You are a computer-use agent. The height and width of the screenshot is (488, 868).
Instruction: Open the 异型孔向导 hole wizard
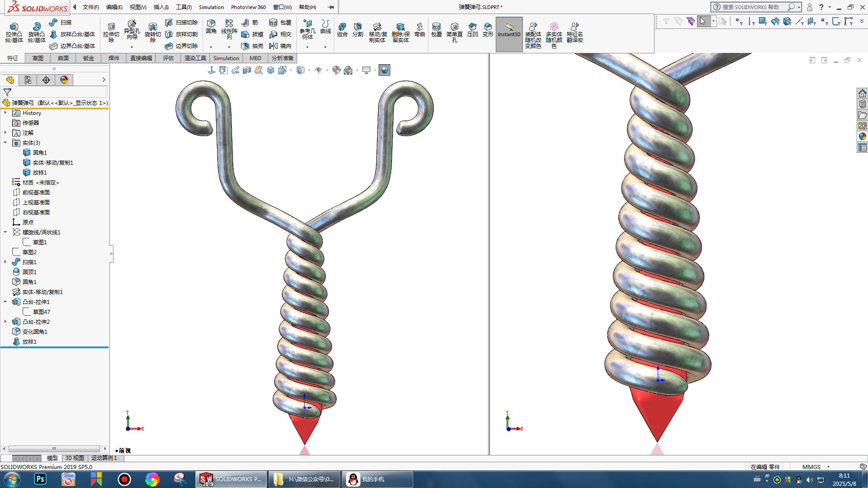point(132,30)
